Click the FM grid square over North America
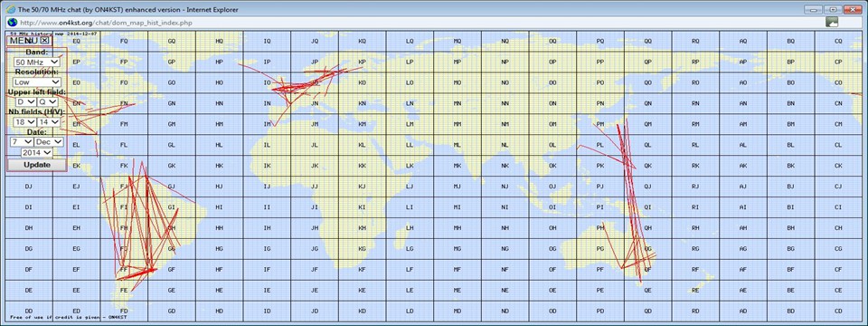The height and width of the screenshot is (326, 868). pyautogui.click(x=124, y=124)
